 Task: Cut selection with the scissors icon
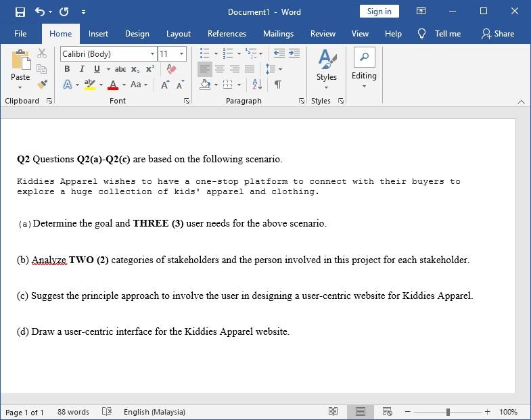(x=42, y=53)
